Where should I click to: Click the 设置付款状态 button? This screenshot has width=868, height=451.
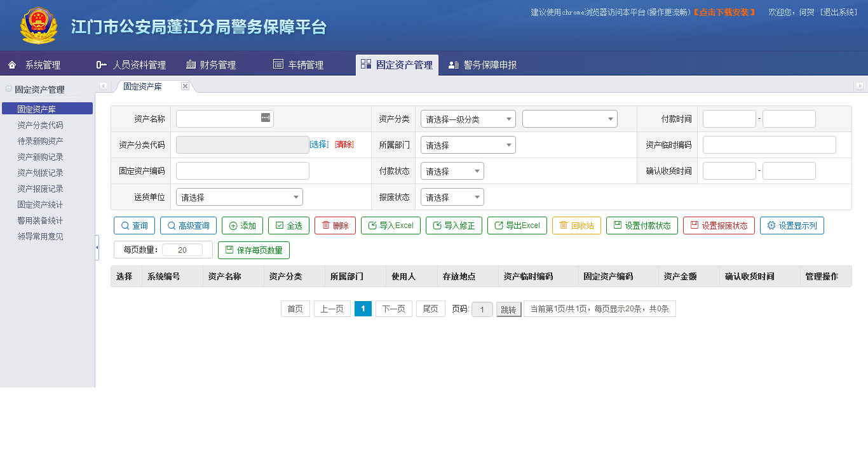coord(642,226)
